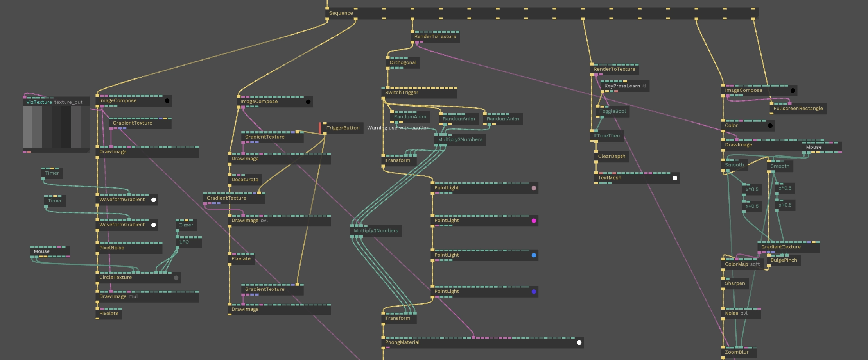Click the KeyPressLearn node
868x360 pixels.
(622, 86)
